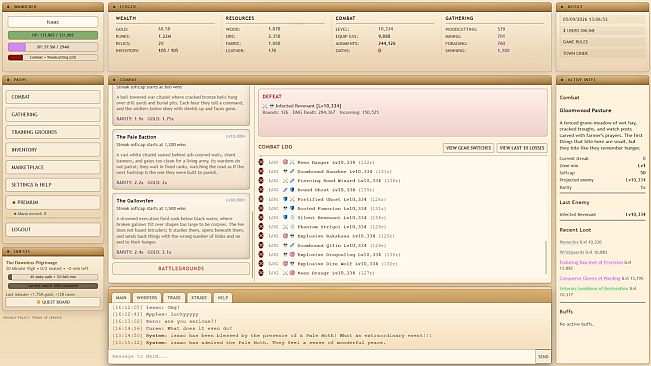Image resolution: width=651 pixels, height=366 pixels.
Task: Click the Quest Board scroll icon
Action: (x=39, y=302)
